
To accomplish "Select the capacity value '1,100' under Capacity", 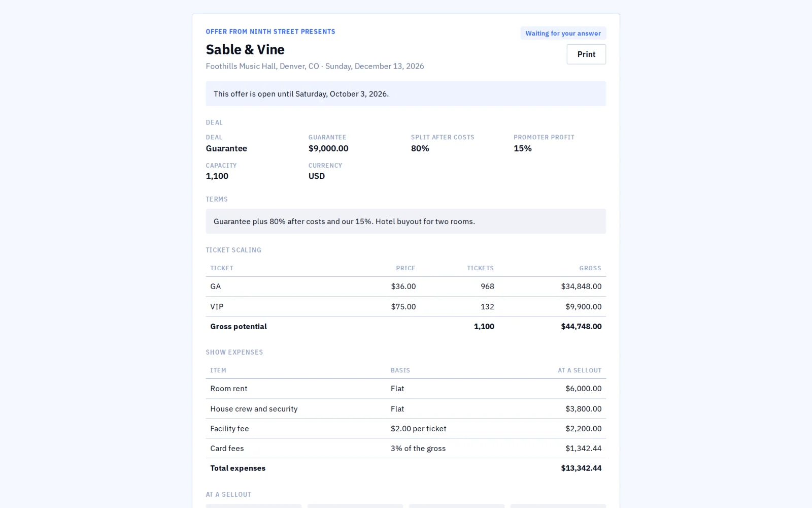I will point(217,176).
